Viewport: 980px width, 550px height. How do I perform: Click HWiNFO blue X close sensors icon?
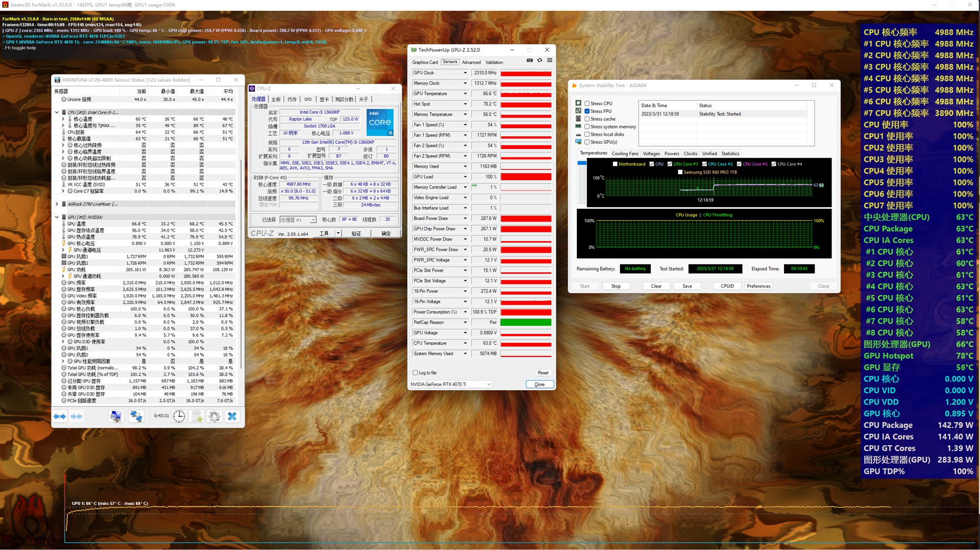(232, 416)
